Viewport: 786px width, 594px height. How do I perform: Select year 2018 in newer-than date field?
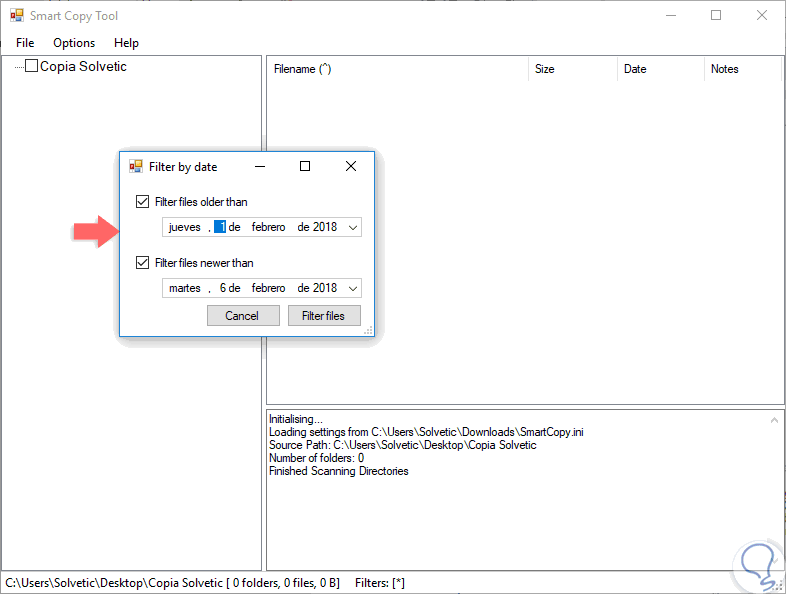(x=325, y=288)
